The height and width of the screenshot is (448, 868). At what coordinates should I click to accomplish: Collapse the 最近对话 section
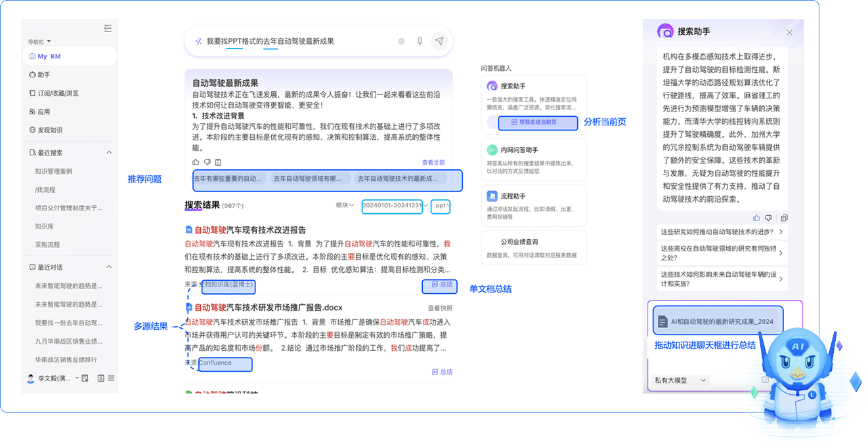coord(109,268)
